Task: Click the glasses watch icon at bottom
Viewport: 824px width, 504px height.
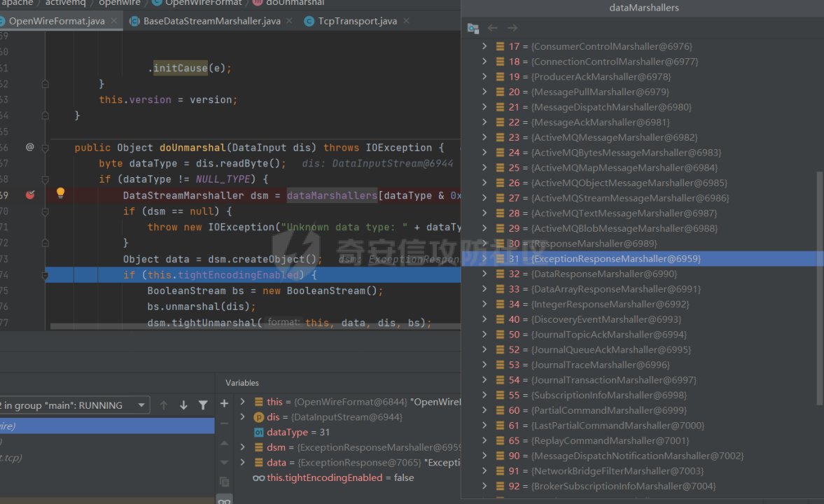Action: click(x=225, y=500)
